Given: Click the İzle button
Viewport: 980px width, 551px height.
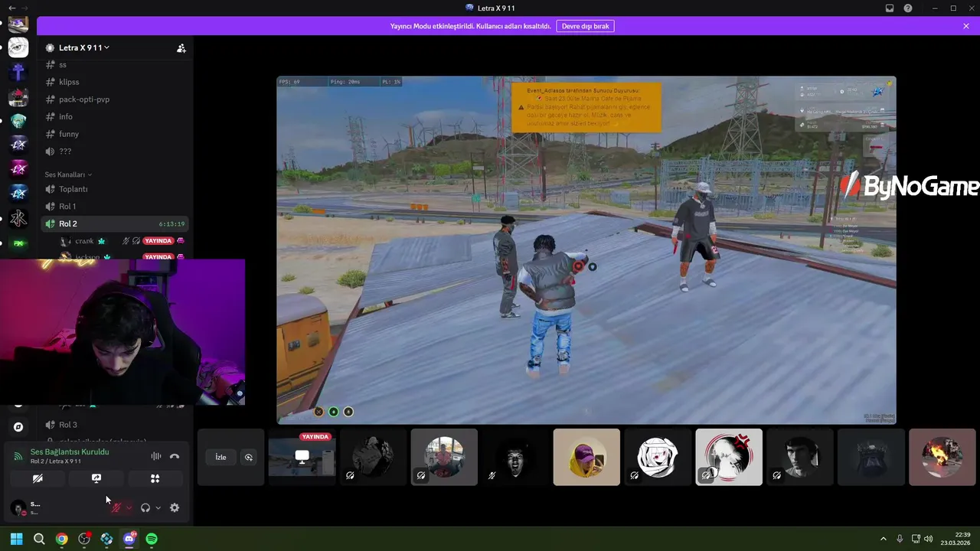Looking at the screenshot, I should tap(220, 457).
